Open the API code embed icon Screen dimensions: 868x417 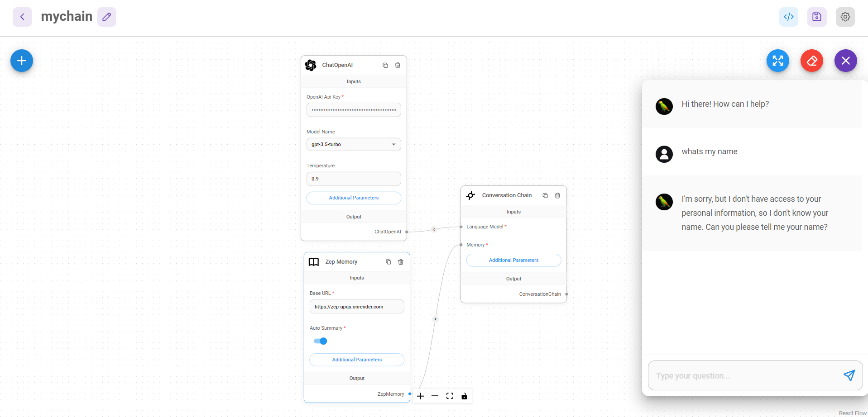click(788, 17)
